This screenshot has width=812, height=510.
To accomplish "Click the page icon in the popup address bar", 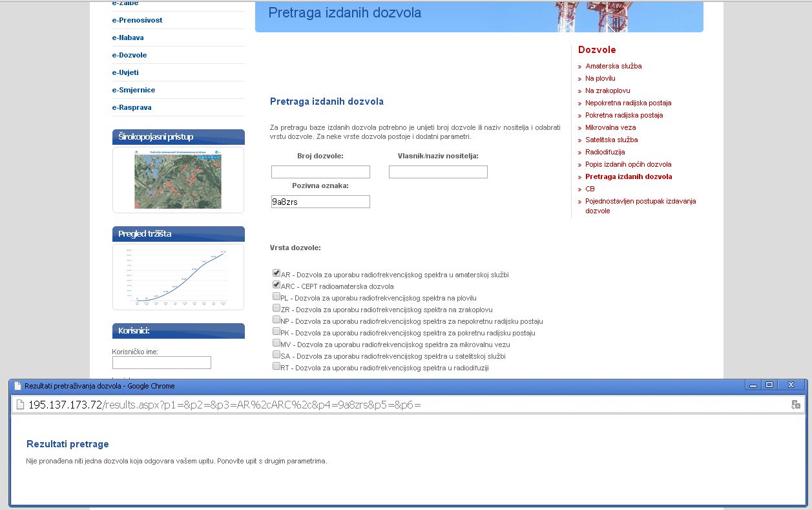I will point(19,405).
